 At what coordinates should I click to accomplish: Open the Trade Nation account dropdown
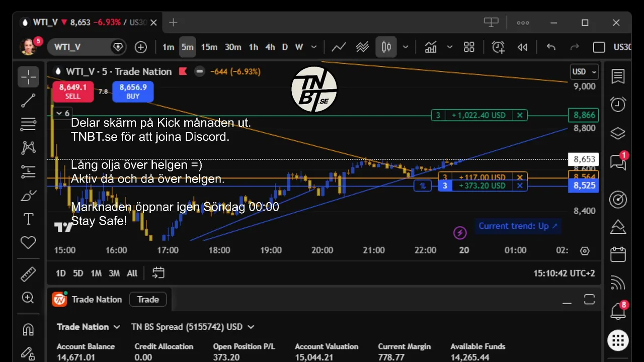click(x=89, y=327)
